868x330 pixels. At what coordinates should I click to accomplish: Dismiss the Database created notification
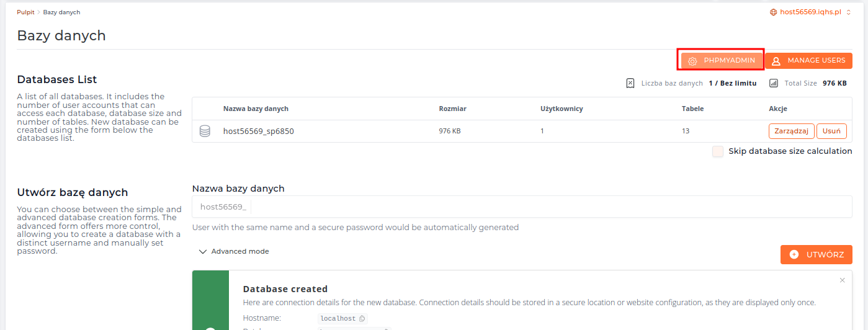point(842,280)
